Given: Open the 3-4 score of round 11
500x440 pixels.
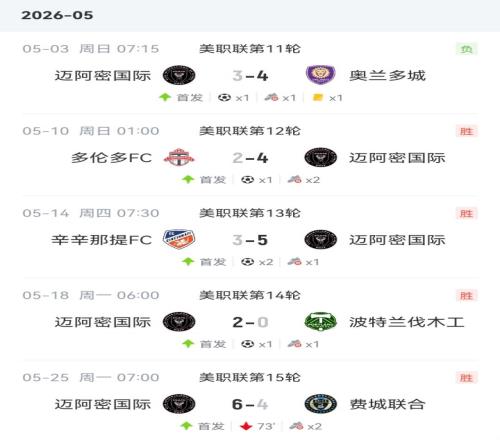Looking at the screenshot, I should 250,76.
